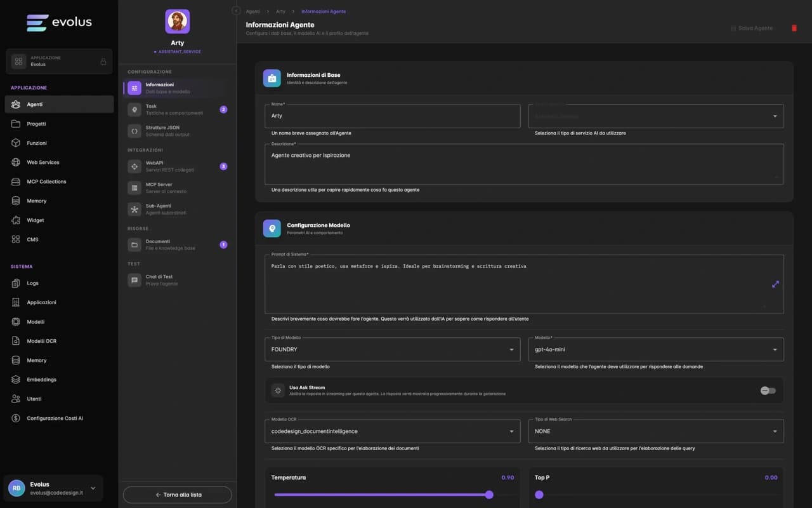Open Widget section icon
Image resolution: width=812 pixels, height=508 pixels.
pos(16,220)
